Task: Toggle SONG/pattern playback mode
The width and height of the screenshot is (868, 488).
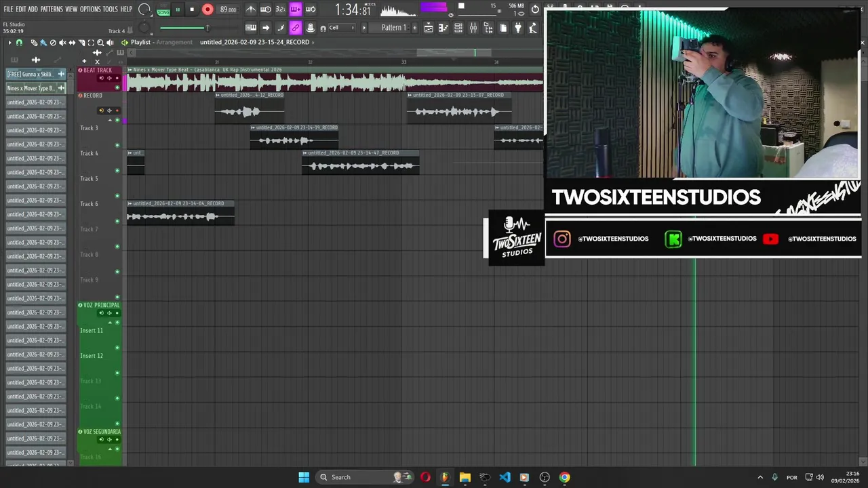Action: coord(163,10)
